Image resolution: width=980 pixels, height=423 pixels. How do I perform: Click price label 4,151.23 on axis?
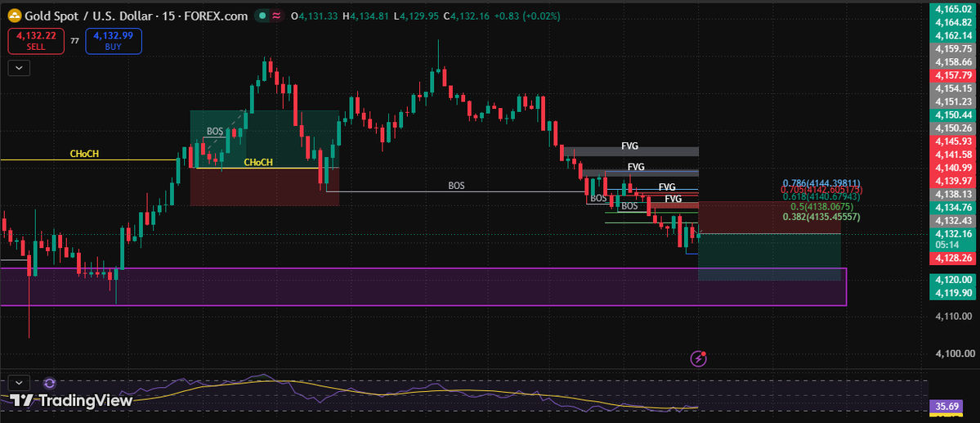pos(953,101)
